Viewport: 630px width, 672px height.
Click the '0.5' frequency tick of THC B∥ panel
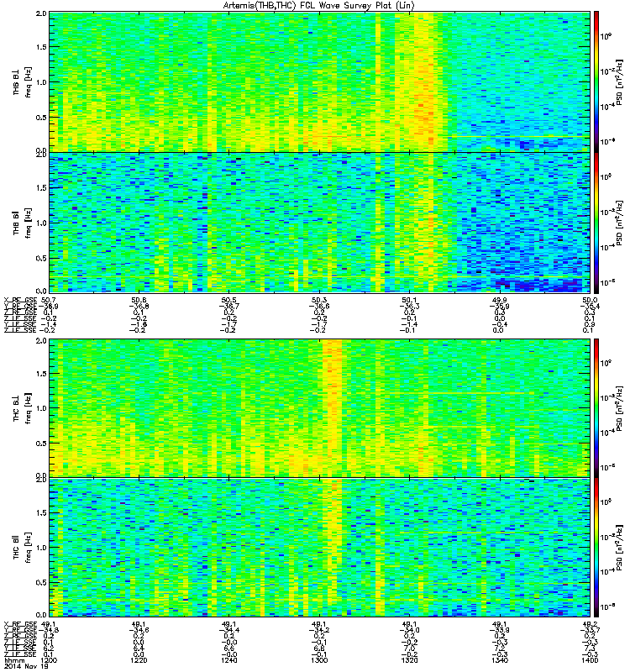pos(41,582)
